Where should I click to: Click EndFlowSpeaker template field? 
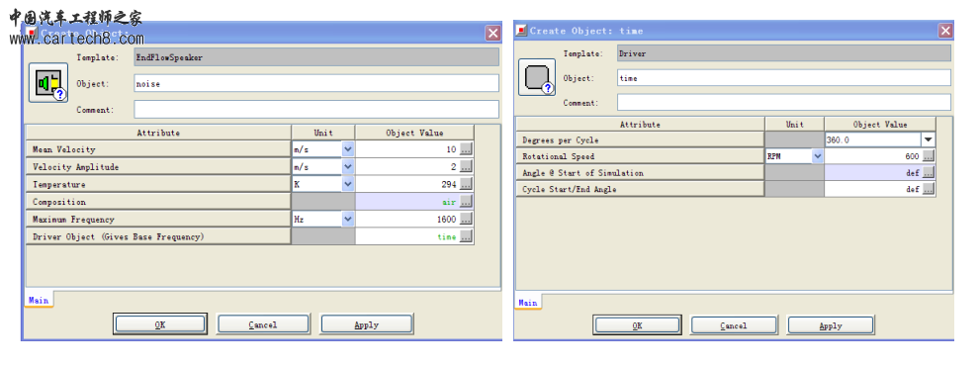pos(316,57)
